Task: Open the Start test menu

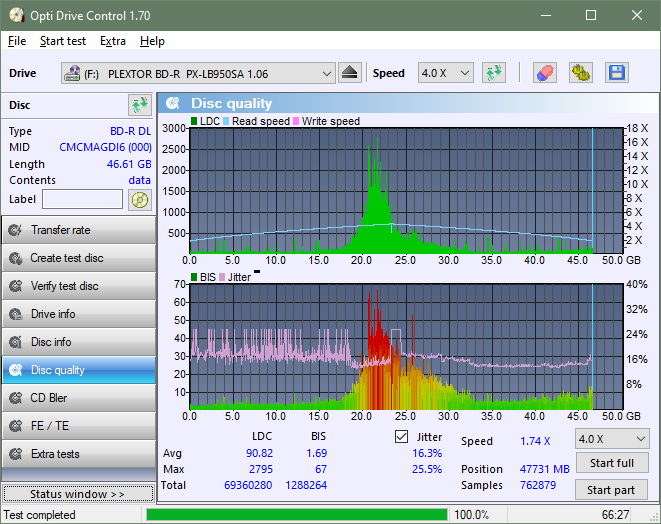Action: click(63, 41)
